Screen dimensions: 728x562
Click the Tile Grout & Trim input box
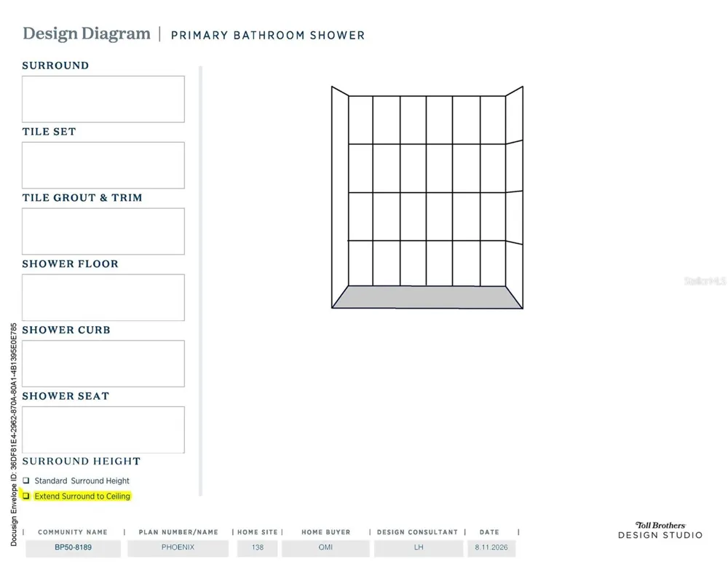pyautogui.click(x=103, y=231)
